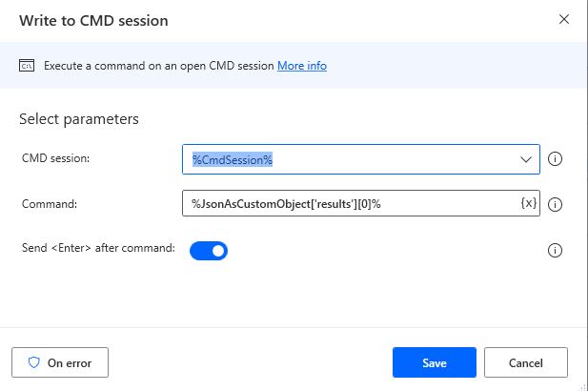Click the info icon beside Command field
The image size is (588, 391).
click(556, 204)
